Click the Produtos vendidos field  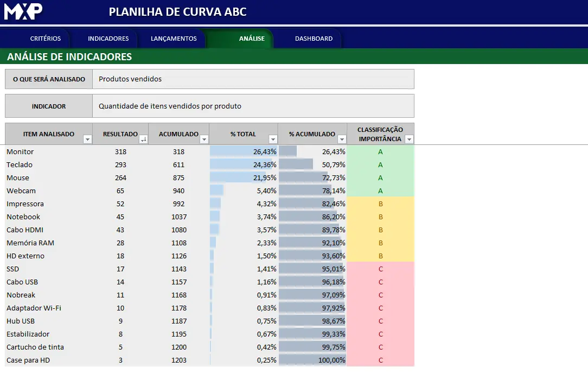click(253, 79)
